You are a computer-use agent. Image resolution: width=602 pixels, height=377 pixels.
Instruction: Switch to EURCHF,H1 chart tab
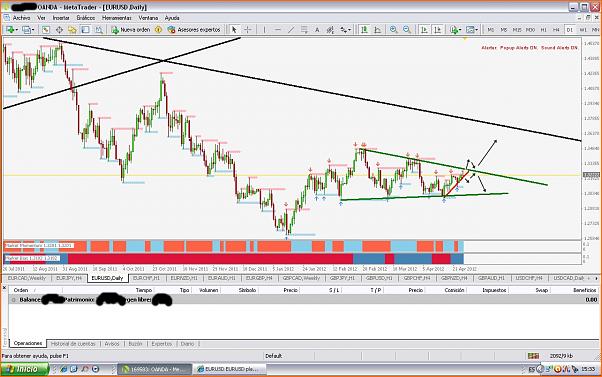(146, 278)
